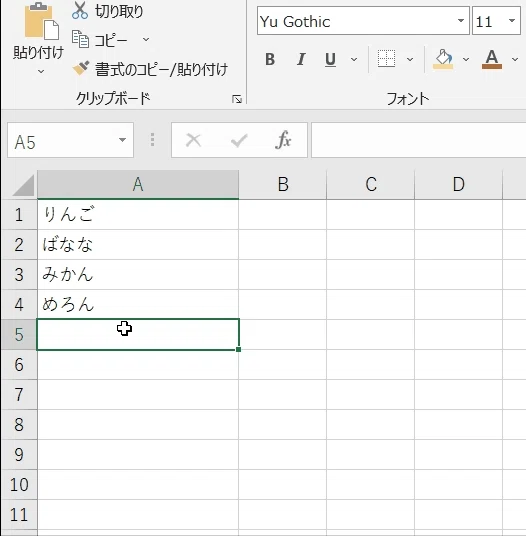Screen dimensions: 526x536
Task: Select row 1 header
Action: coord(19,215)
